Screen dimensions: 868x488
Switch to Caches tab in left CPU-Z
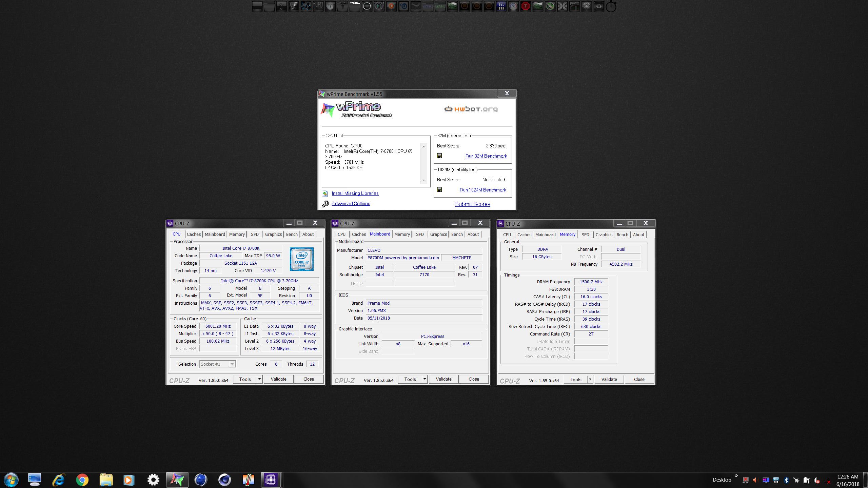tap(194, 234)
